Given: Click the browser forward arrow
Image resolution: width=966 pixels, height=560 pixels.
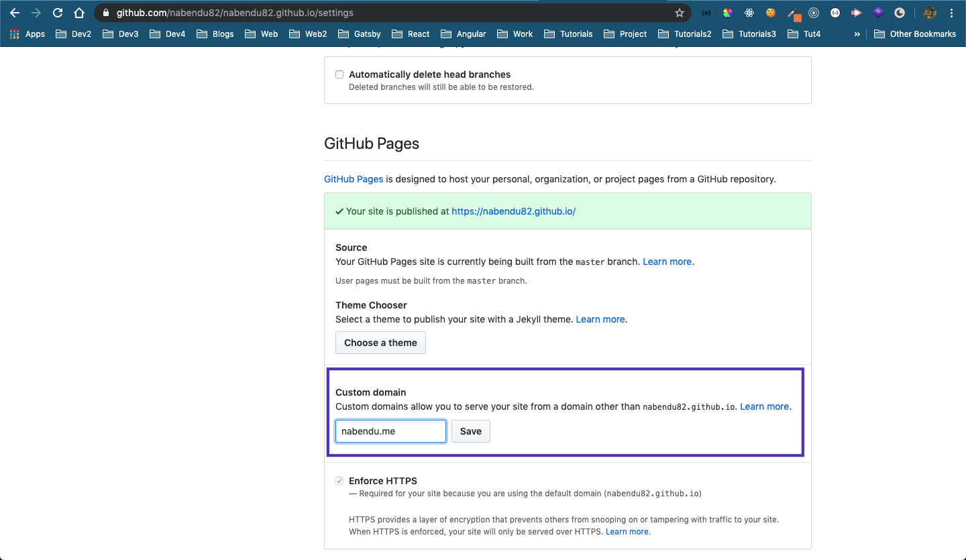Looking at the screenshot, I should (36, 13).
